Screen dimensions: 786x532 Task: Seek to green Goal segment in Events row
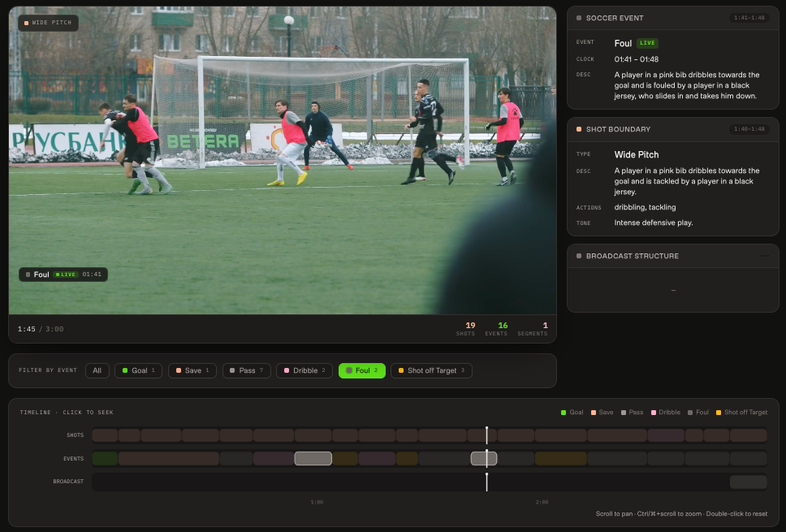[x=105, y=458]
